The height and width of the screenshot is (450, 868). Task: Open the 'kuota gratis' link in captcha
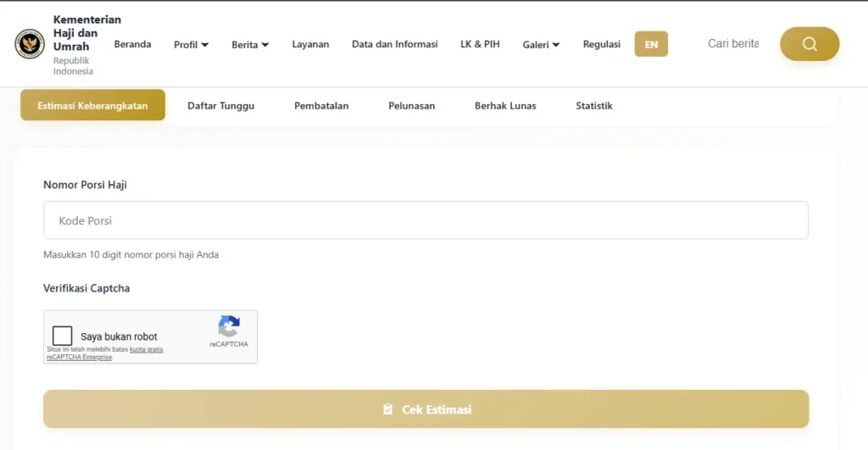(146, 350)
